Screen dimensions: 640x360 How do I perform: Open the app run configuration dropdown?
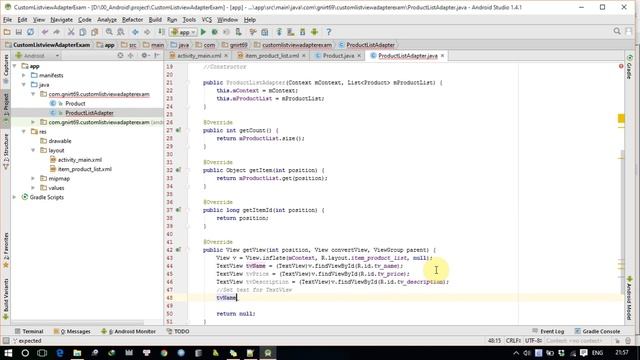(184, 32)
